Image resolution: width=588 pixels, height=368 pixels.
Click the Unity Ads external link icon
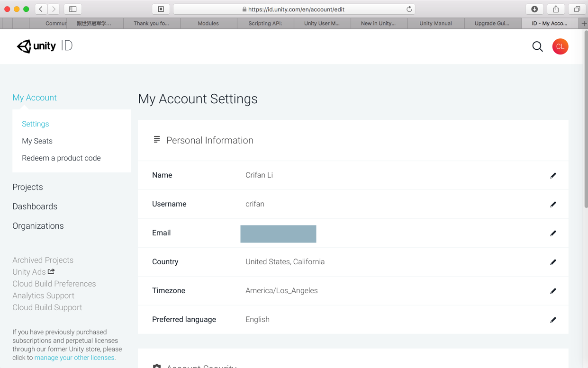pos(51,271)
